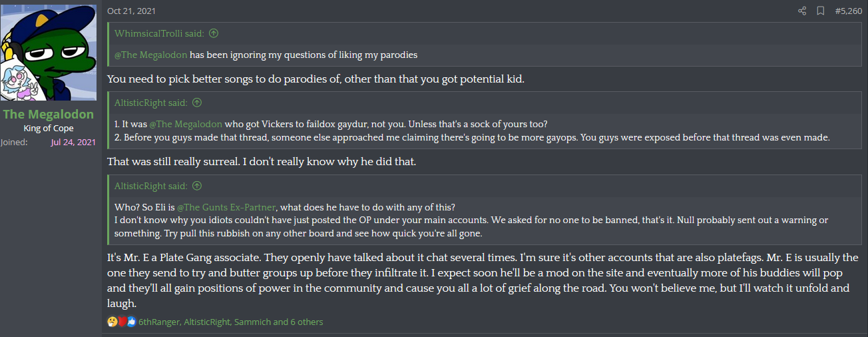The width and height of the screenshot is (868, 337).
Task: Open The Megalodon username profile link
Action: click(x=49, y=115)
